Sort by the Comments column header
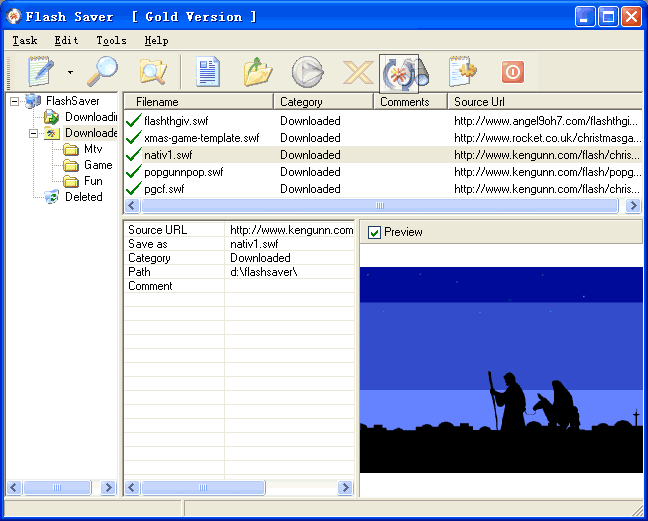The image size is (648, 521). (410, 102)
